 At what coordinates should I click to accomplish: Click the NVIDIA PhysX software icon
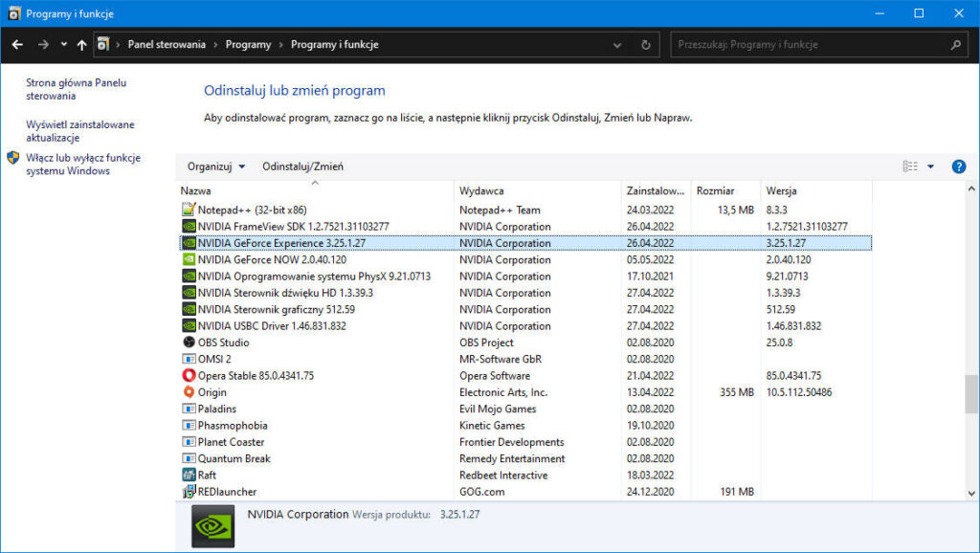[189, 276]
